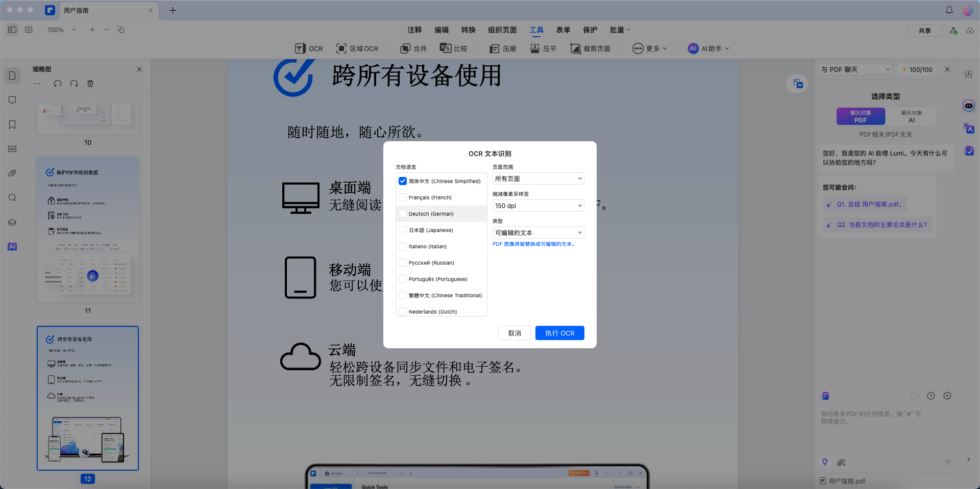This screenshot has width=980, height=489.
Task: Switch to the 表单 ribbon tab
Action: pos(563,30)
